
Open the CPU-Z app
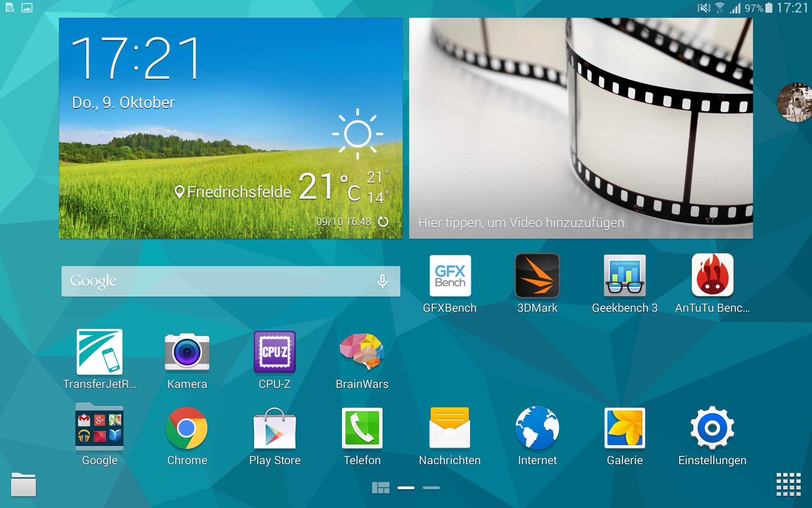274,352
